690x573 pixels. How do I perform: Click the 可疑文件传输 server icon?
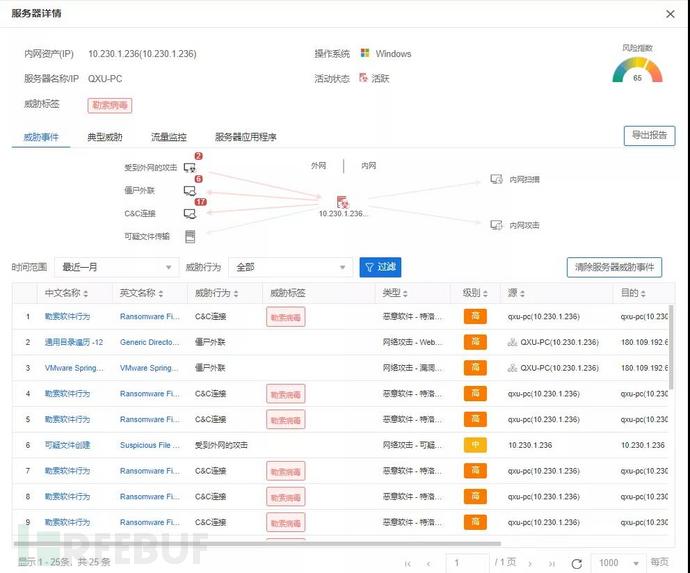[x=189, y=236]
